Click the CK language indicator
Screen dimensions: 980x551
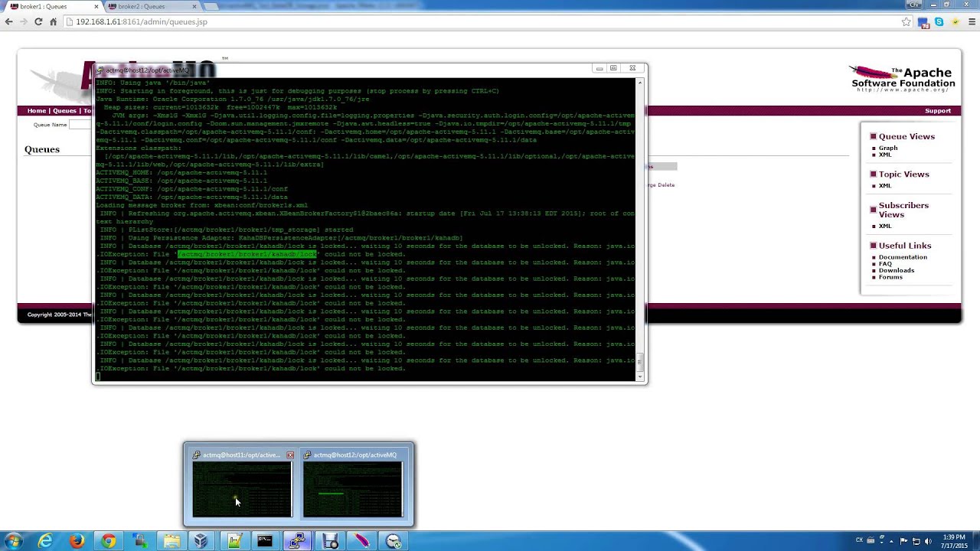click(x=859, y=540)
